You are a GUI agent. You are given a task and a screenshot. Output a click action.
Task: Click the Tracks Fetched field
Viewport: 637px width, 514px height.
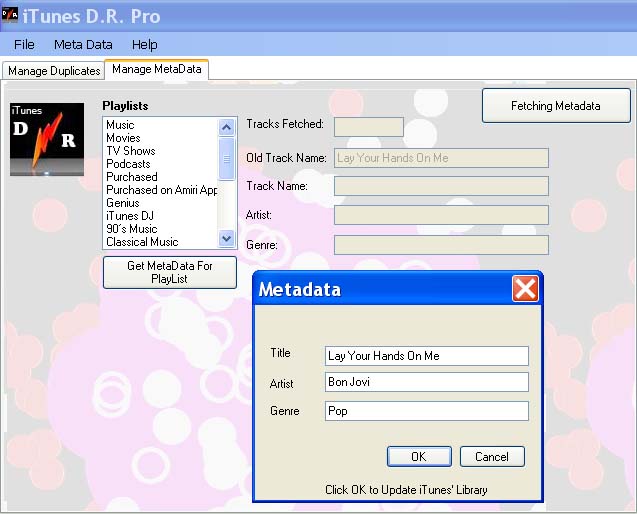point(369,127)
